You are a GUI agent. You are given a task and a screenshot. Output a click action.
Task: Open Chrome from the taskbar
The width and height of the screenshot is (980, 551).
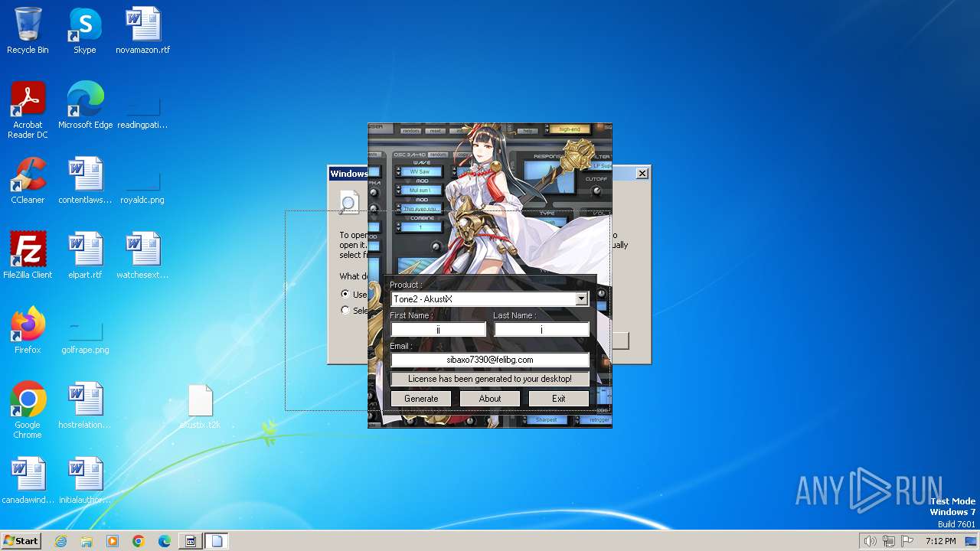coord(139,541)
